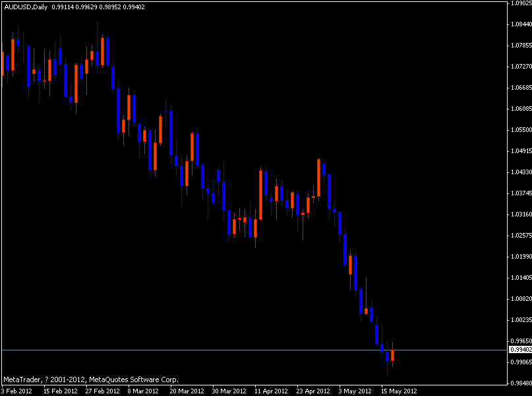Click the 0.99065 price axis label
The image size is (532, 396).
tap(521, 362)
